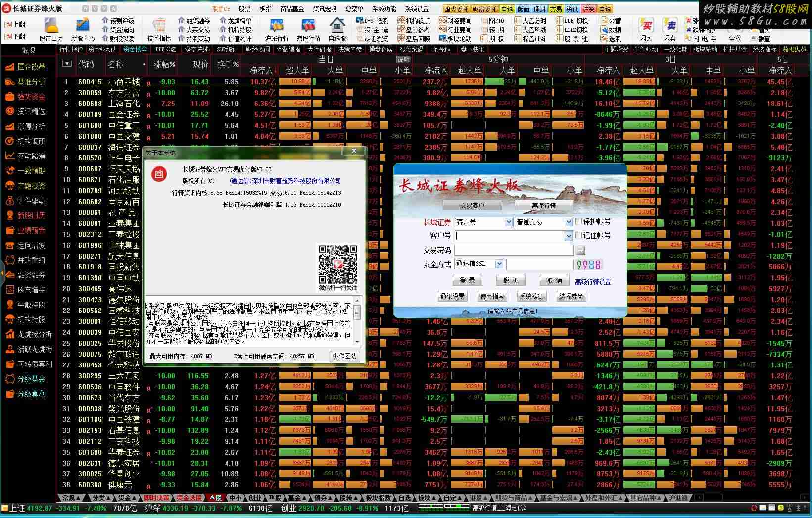Select 涨停分析 in the left sidebar
This screenshot has height=518, width=812.
pos(25,126)
